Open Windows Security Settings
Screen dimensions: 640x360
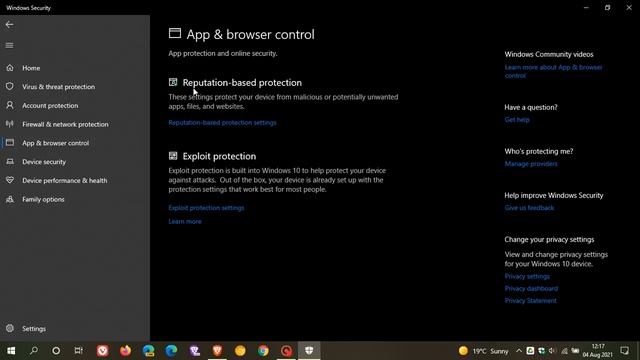click(34, 329)
